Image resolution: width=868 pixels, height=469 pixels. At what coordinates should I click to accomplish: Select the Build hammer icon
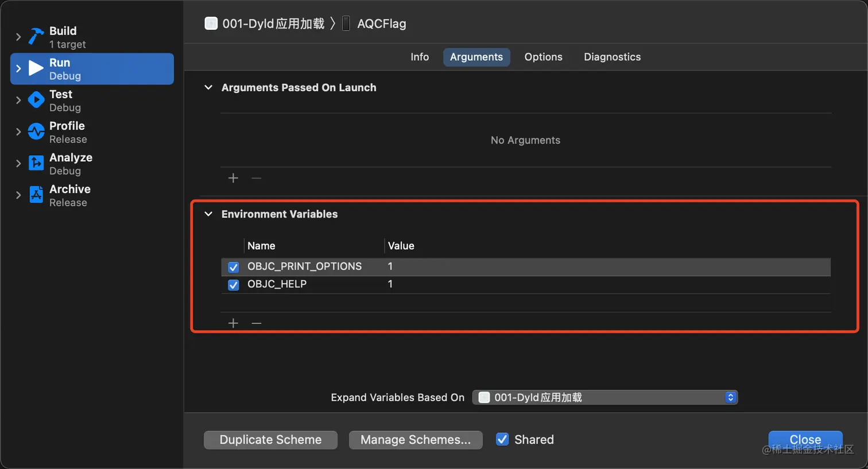click(36, 37)
